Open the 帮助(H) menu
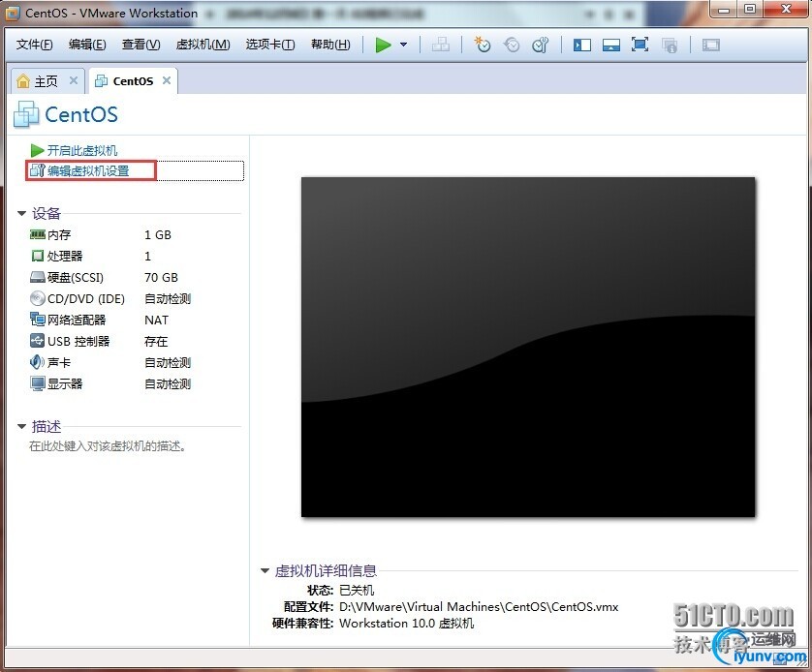Image resolution: width=812 pixels, height=672 pixels. pos(330,45)
